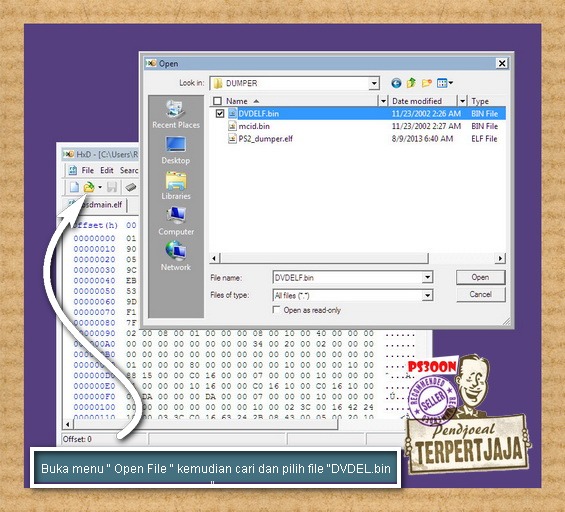Image resolution: width=565 pixels, height=512 pixels.
Task: Click ELF File type cell
Action: coord(484,139)
